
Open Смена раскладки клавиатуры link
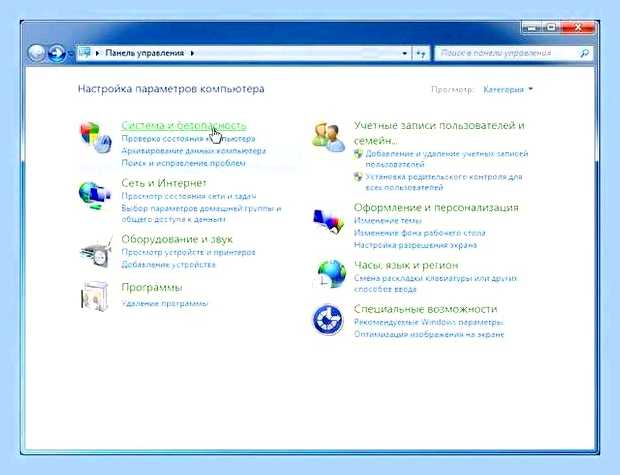pyautogui.click(x=435, y=284)
